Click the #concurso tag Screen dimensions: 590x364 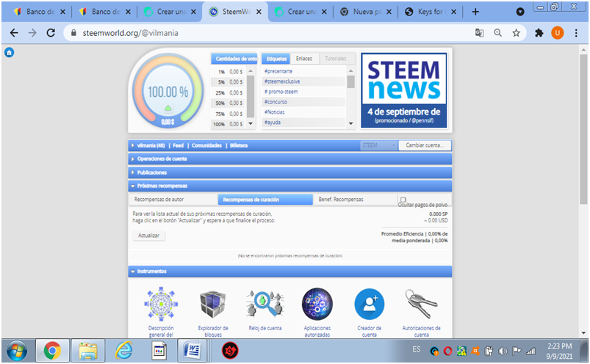coord(276,102)
